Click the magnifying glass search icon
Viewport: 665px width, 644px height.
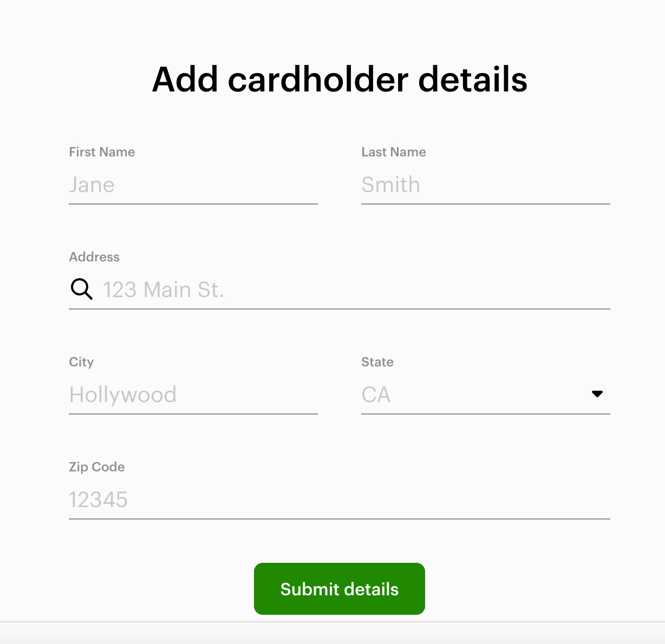coord(81,290)
